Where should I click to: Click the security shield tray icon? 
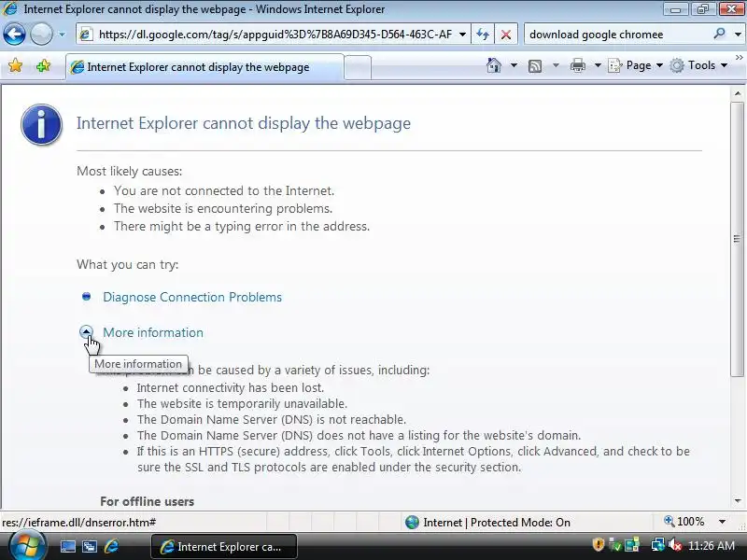click(x=599, y=544)
